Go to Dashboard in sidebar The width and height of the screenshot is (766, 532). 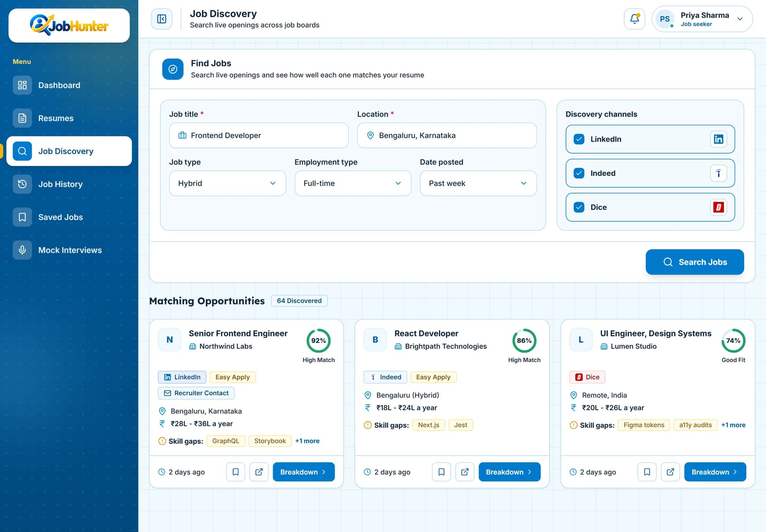[69, 85]
